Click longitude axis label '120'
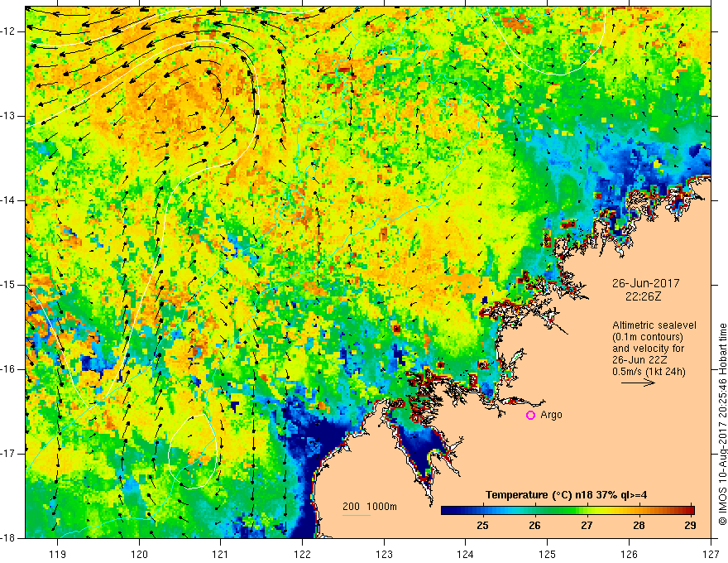Viewport: 728px width, 563px height. pos(139,554)
